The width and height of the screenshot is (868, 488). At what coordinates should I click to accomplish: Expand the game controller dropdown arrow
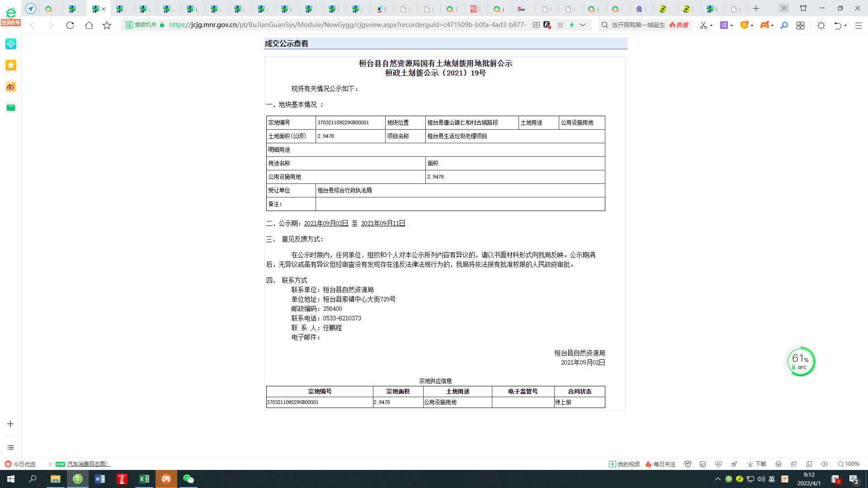point(772,26)
